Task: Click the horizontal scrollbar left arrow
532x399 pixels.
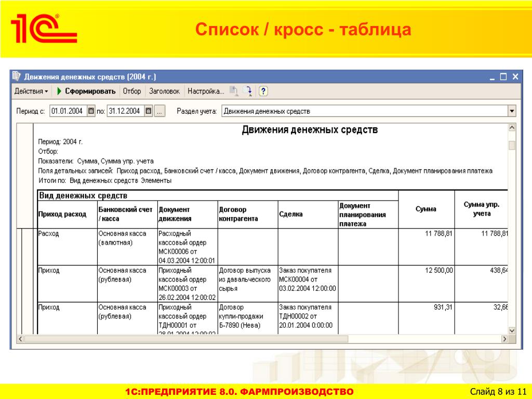Action: pyautogui.click(x=20, y=339)
